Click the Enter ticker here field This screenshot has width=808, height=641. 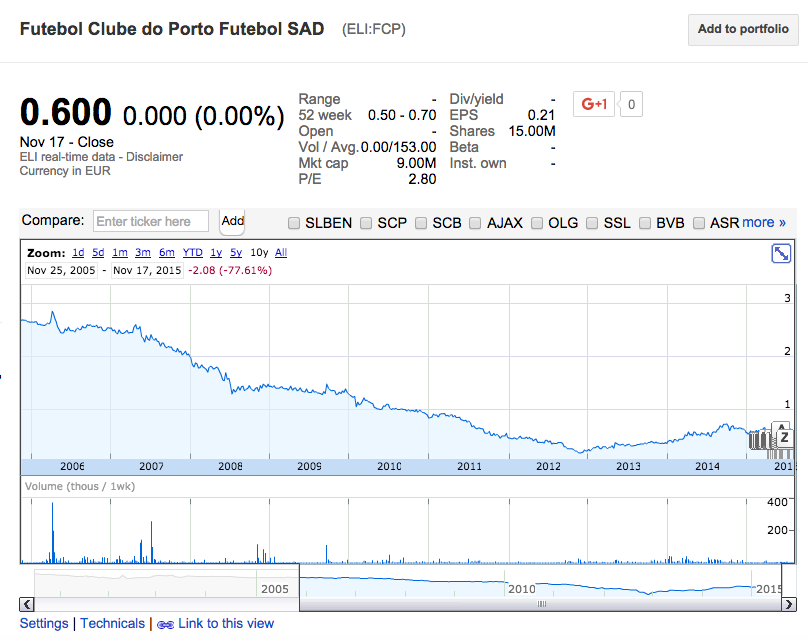click(150, 221)
